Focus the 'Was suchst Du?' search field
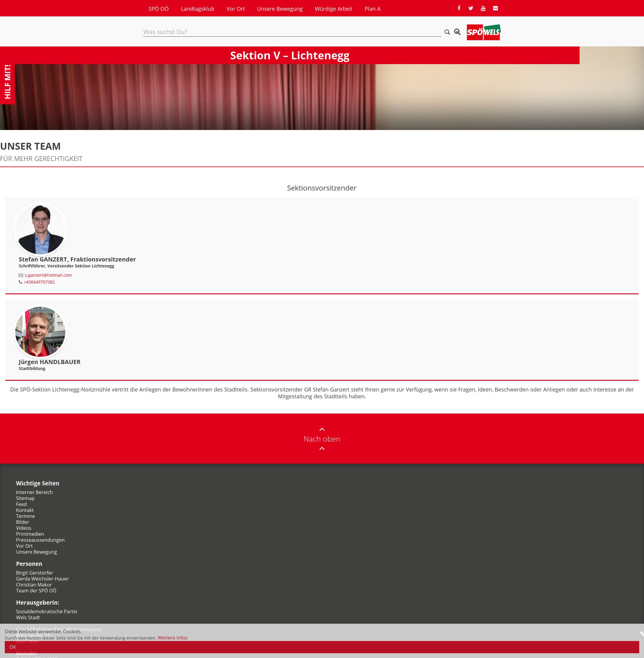Screen dimensions: 644x658 (x=292, y=32)
